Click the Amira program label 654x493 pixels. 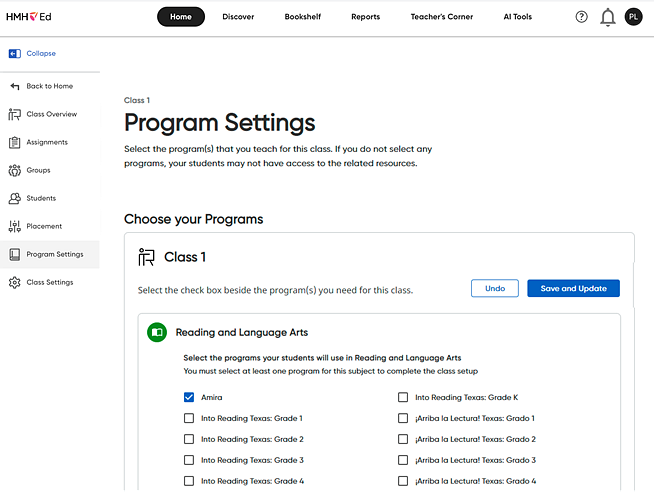[211, 397]
